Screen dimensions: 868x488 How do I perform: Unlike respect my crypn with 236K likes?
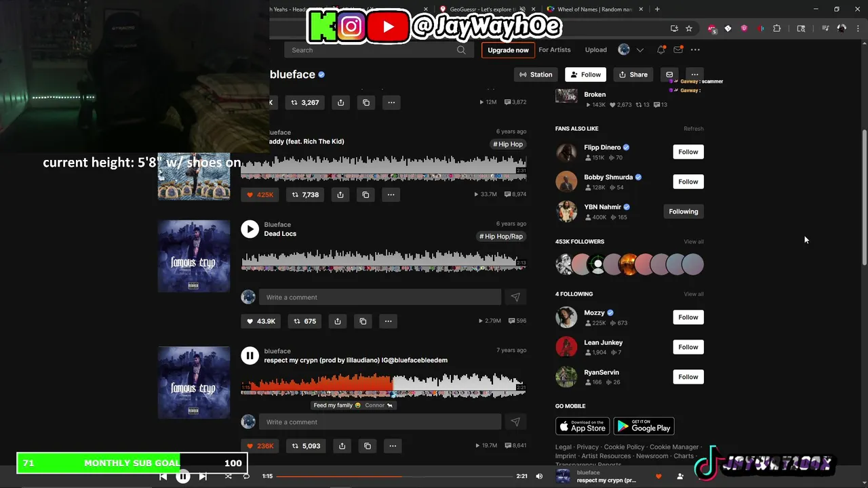[260, 446]
